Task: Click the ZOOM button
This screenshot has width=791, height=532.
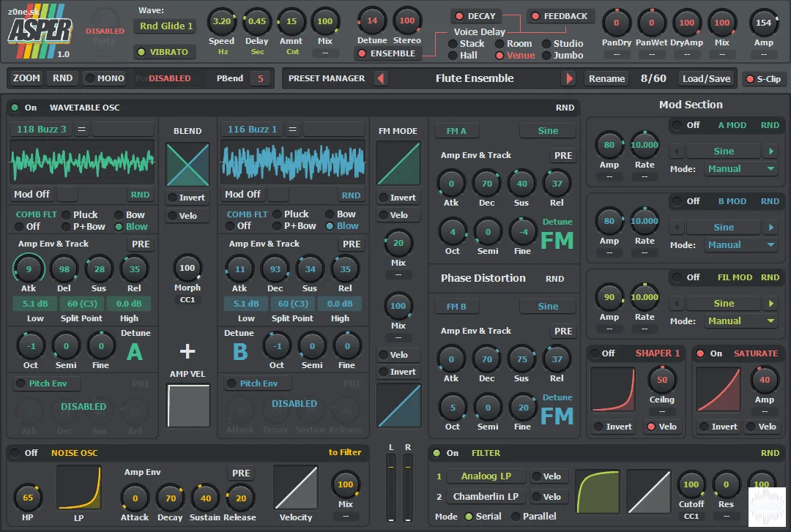Action: tap(27, 78)
